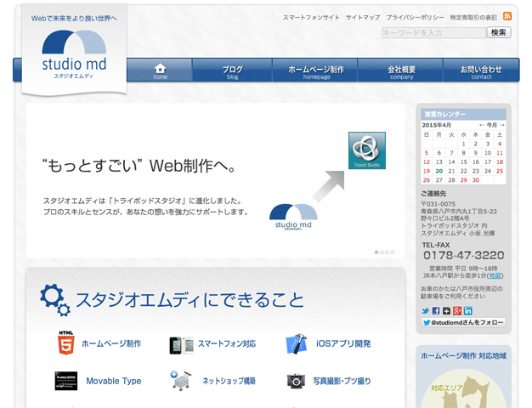Select the fourth slider pagination dot
This screenshot has height=408, width=532.
[x=393, y=252]
